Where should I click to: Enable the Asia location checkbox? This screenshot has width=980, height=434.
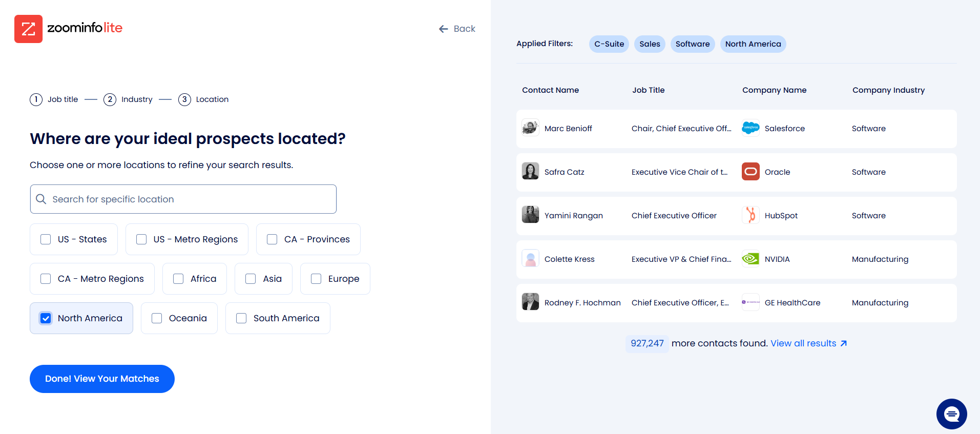[251, 279]
